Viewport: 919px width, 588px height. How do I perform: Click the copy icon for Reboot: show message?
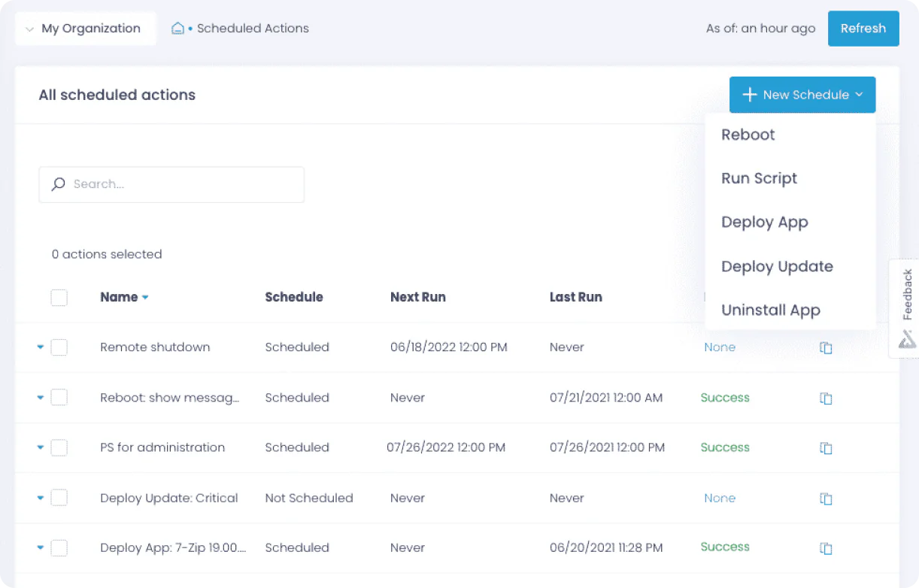826,398
